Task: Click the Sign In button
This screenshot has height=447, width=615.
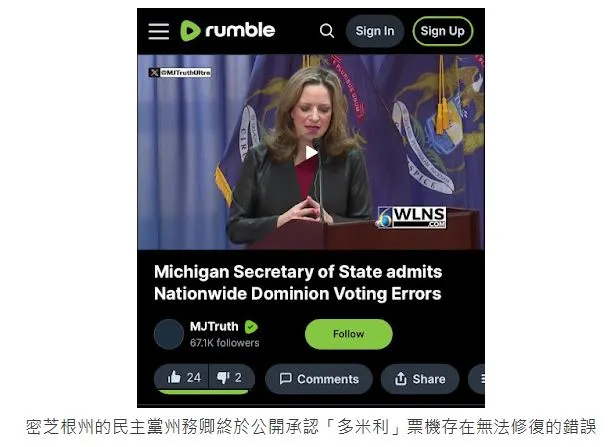Action: pos(375,31)
